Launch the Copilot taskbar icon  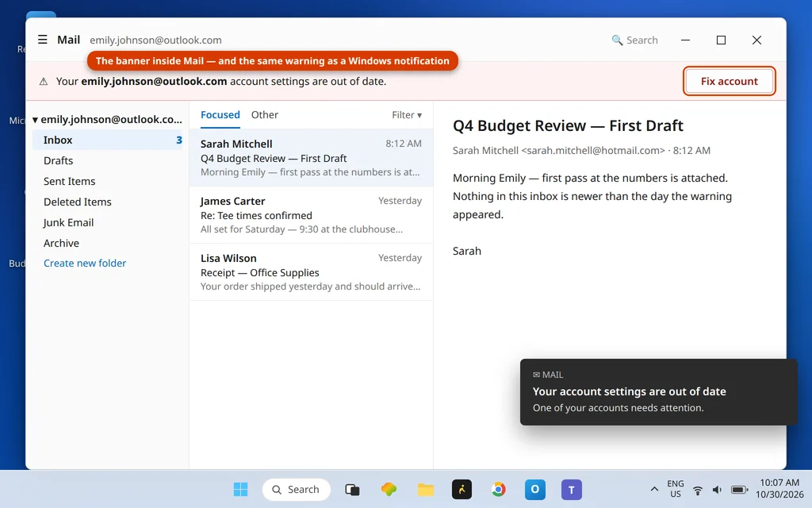[x=389, y=489]
